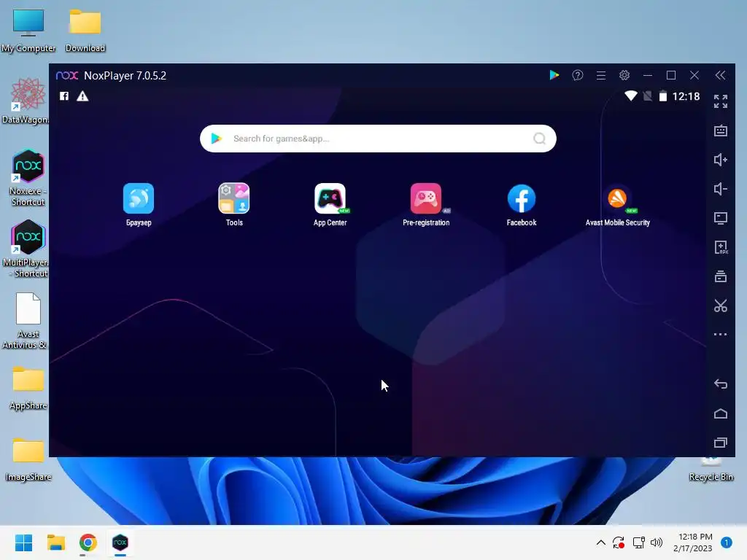Minimize the NoxPlayer window

[648, 75]
